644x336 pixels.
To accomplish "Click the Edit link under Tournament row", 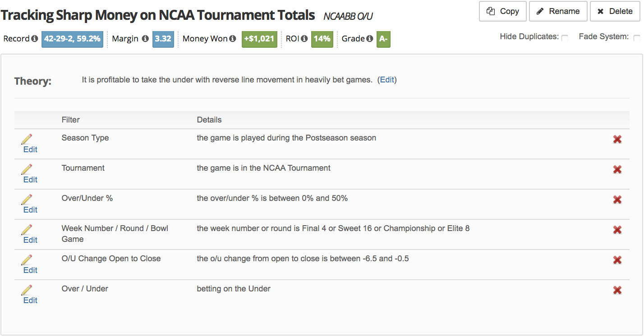I will coord(30,180).
